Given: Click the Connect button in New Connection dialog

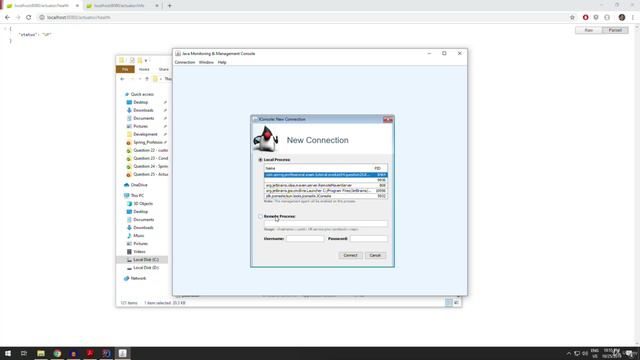Looking at the screenshot, I should [350, 256].
